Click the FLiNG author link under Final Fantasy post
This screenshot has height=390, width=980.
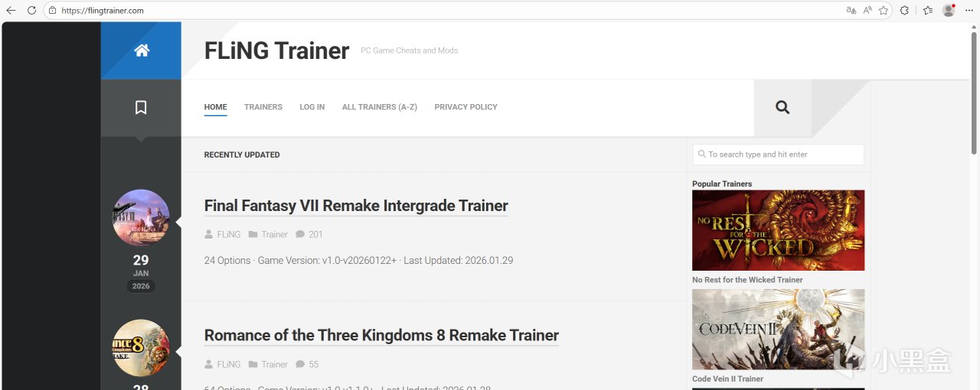[229, 235]
